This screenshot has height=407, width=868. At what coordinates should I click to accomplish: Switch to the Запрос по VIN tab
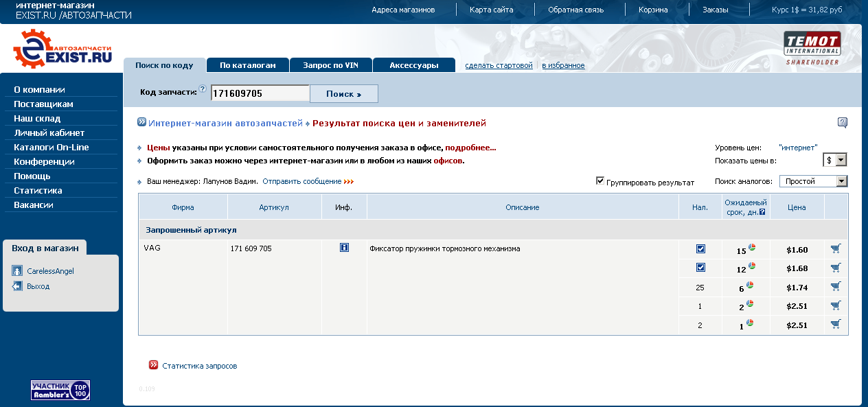point(331,65)
